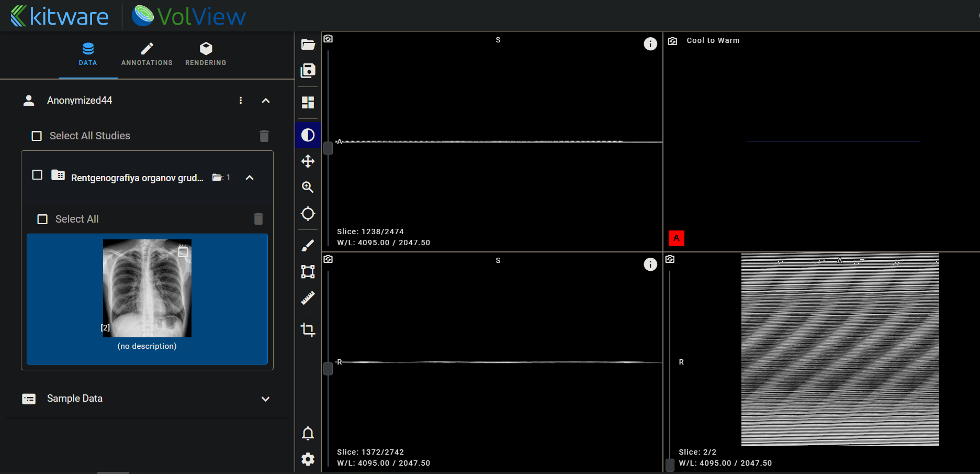This screenshot has height=474, width=980.
Task: Collapse the Rentgenografiya study card
Action: 250,178
